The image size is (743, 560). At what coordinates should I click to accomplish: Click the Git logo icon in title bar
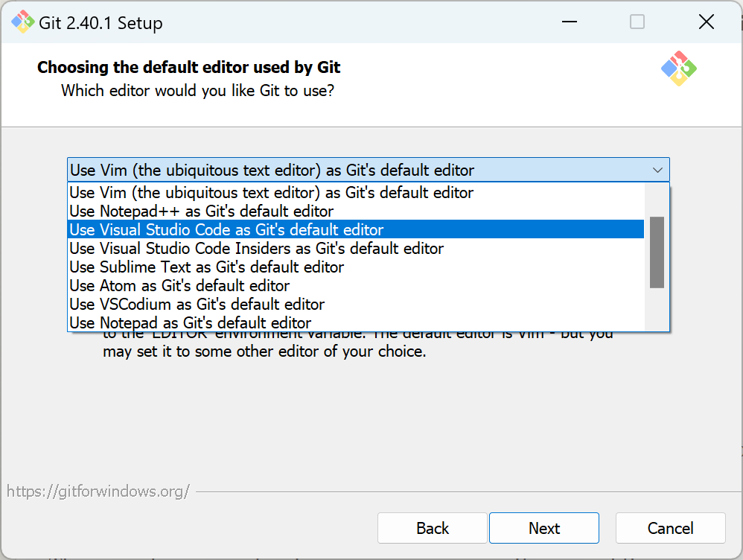coord(23,22)
